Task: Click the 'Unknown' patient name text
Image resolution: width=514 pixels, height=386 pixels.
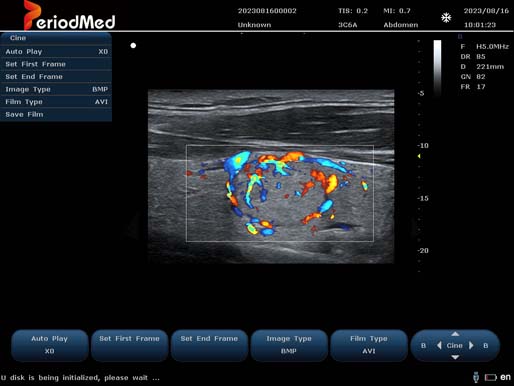Action: pyautogui.click(x=254, y=25)
